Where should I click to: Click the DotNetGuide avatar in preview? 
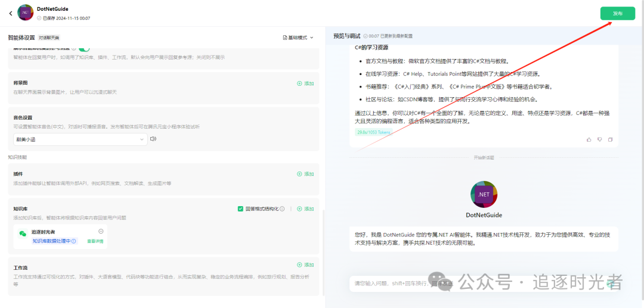(x=484, y=194)
